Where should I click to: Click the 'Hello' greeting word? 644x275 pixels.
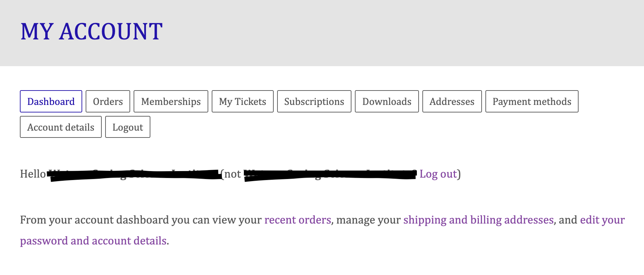(33, 174)
